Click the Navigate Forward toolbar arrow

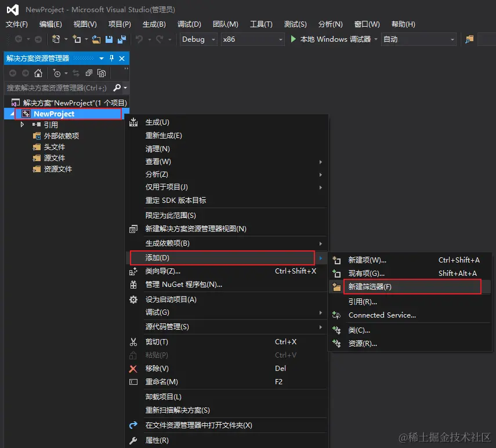[38, 39]
